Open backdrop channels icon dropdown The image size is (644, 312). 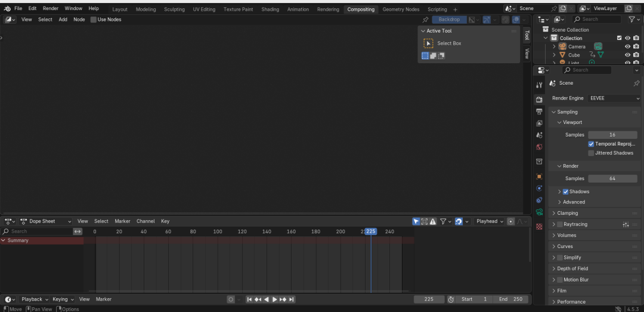(x=474, y=19)
